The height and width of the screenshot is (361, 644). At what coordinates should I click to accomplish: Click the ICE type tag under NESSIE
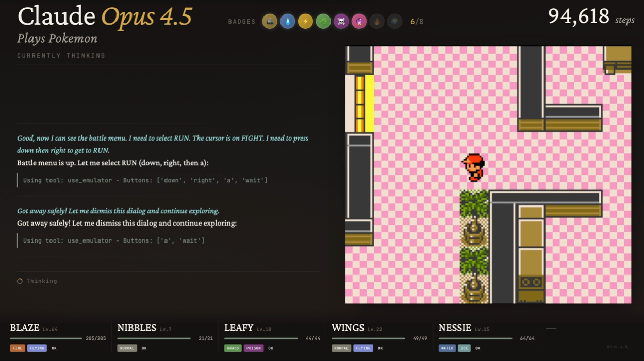point(464,348)
